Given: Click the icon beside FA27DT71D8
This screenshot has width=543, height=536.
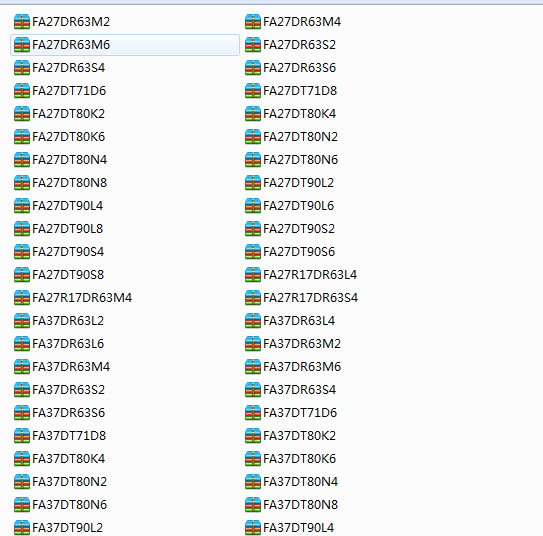Looking at the screenshot, I should point(253,91).
